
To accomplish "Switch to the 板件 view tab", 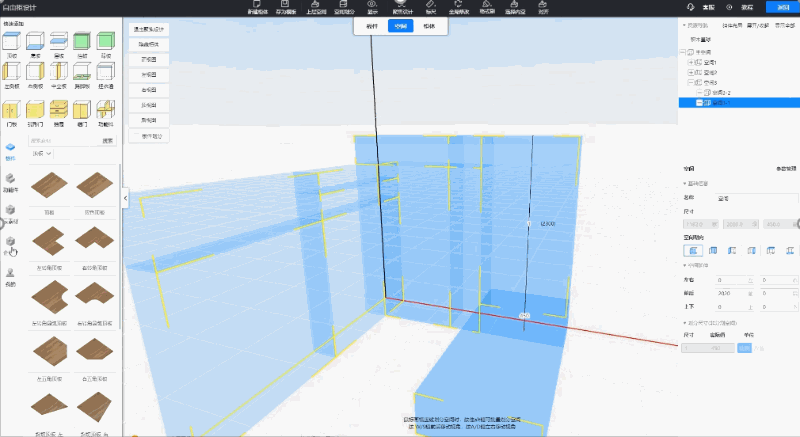I will pyautogui.click(x=373, y=26).
